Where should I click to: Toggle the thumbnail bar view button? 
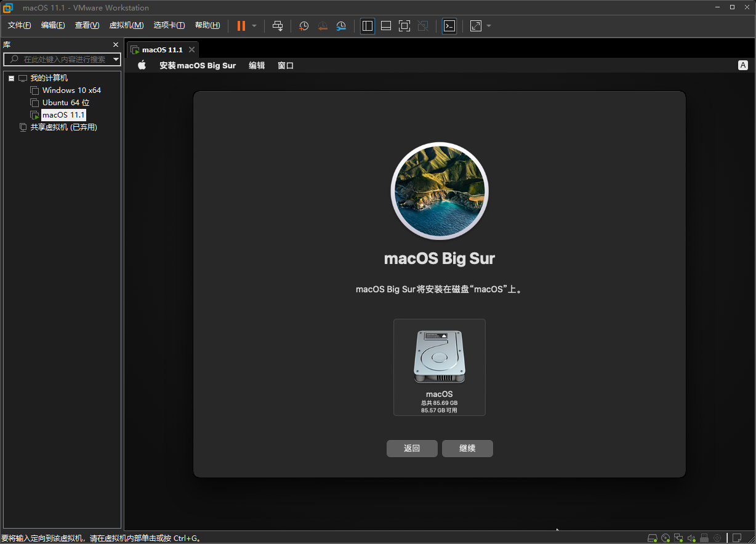(386, 26)
